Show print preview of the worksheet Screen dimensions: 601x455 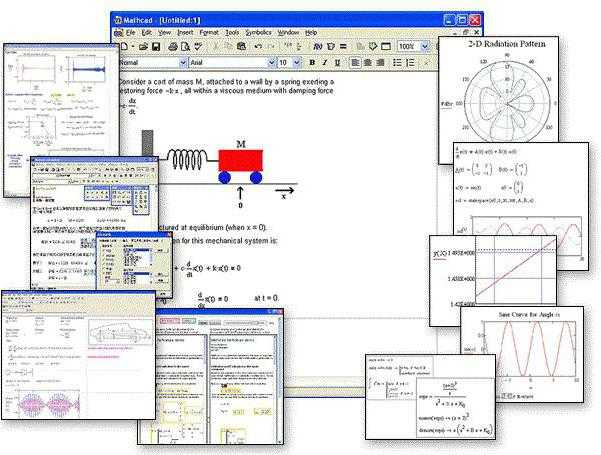tap(186, 46)
